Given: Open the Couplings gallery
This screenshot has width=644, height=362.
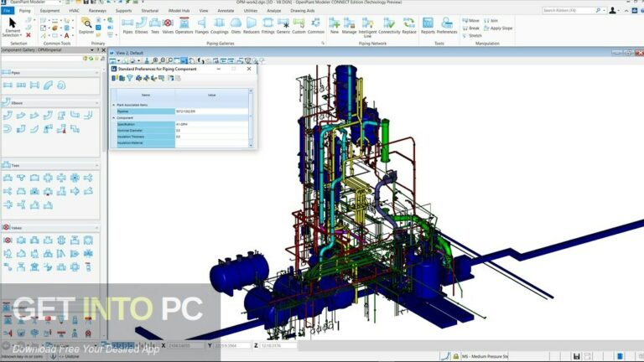Looking at the screenshot, I should coord(220,25).
